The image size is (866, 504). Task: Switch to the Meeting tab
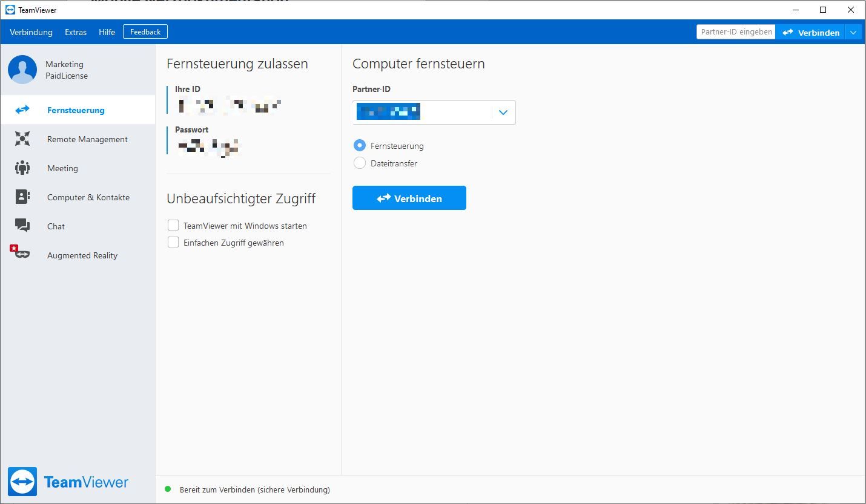pos(78,168)
